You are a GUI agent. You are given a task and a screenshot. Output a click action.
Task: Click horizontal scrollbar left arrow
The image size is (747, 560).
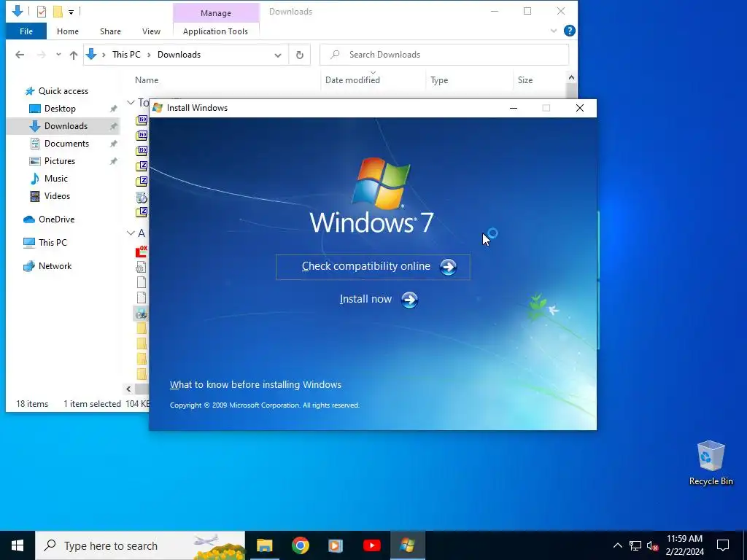click(128, 389)
